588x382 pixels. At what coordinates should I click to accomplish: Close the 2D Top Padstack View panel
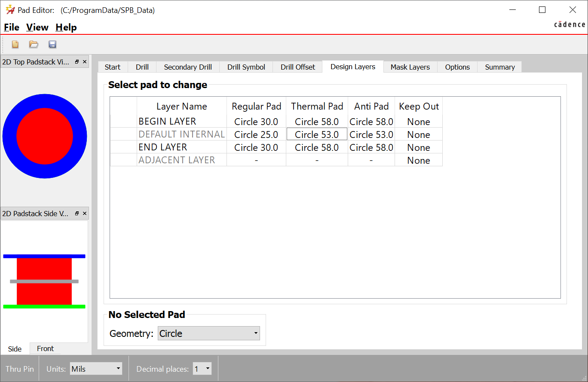click(x=85, y=61)
